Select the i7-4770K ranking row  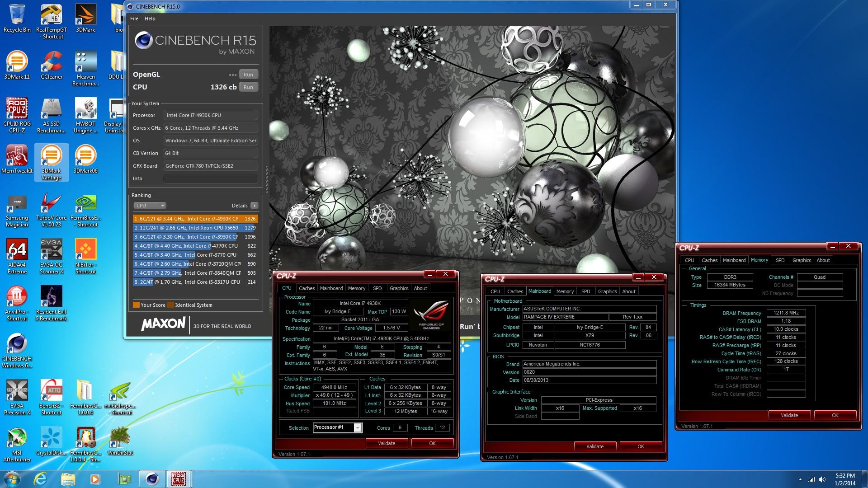tap(195, 246)
